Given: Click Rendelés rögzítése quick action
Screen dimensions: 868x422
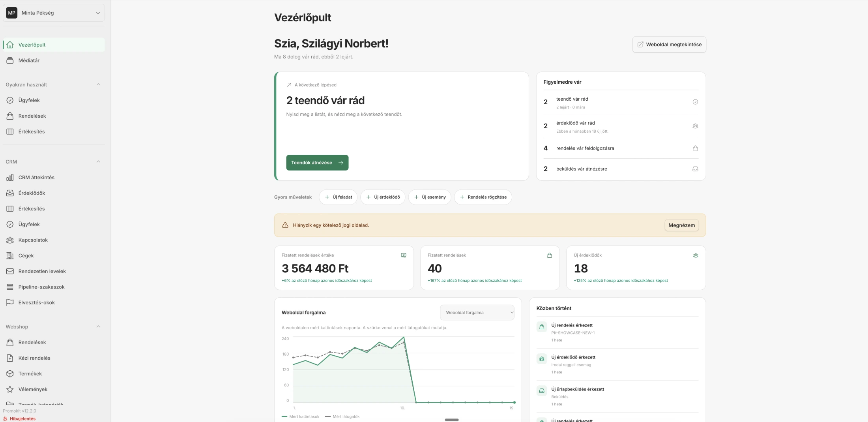Looking at the screenshot, I should point(483,197).
